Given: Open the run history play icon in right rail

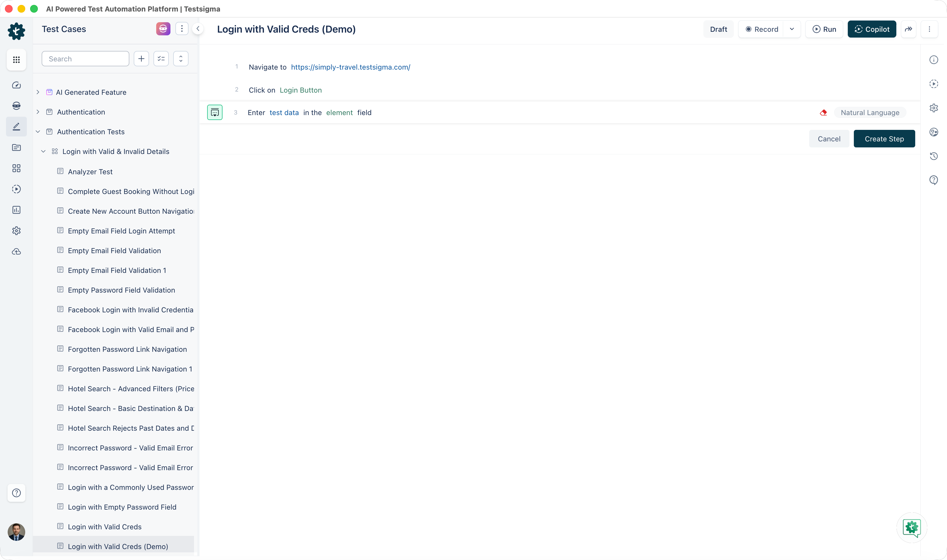Looking at the screenshot, I should point(934,84).
